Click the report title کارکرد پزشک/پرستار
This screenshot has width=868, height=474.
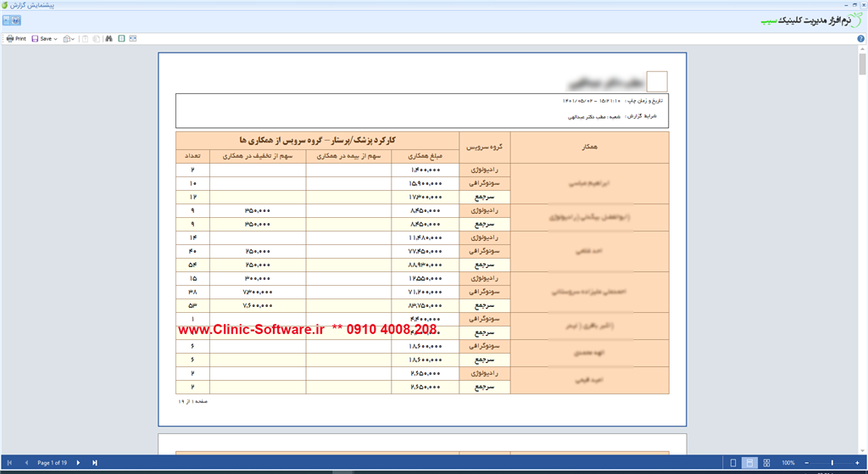click(x=317, y=140)
